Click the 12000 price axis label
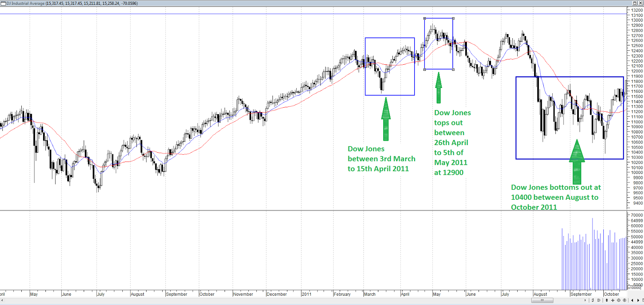Screen dimensions: 644x305 (637, 71)
